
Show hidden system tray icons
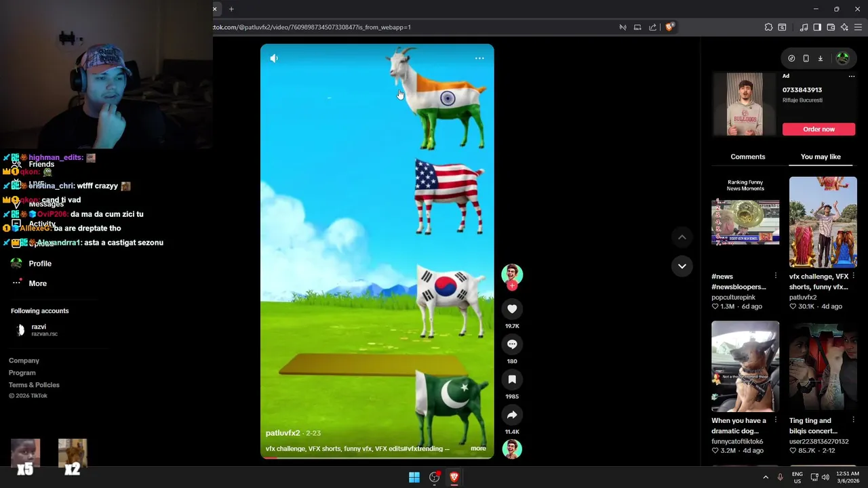(766, 477)
